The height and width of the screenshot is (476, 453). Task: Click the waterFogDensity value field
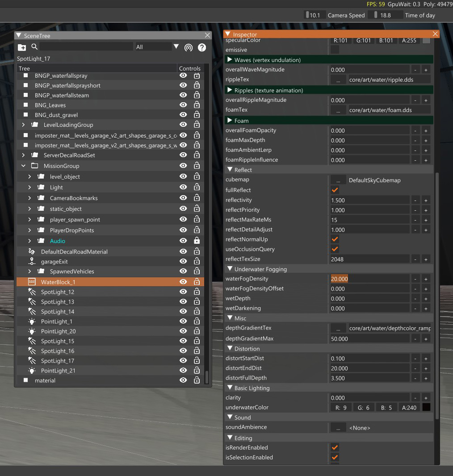370,279
